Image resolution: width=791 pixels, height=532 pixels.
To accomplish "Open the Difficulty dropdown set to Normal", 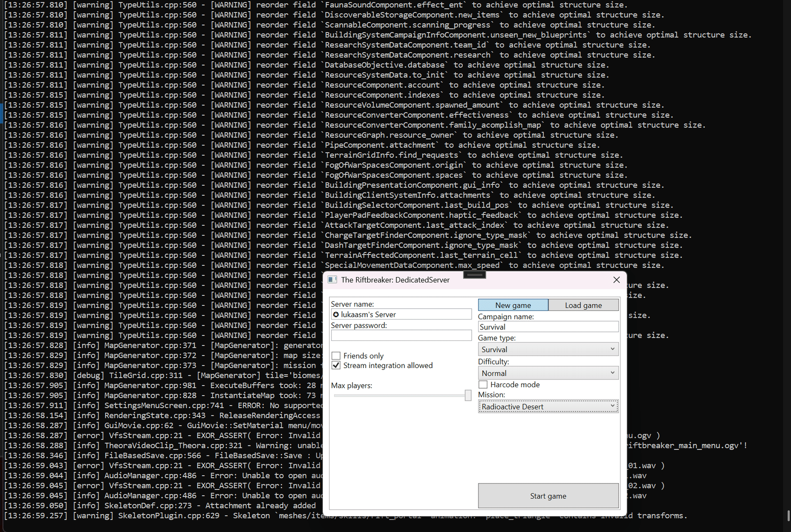I will pyautogui.click(x=548, y=373).
